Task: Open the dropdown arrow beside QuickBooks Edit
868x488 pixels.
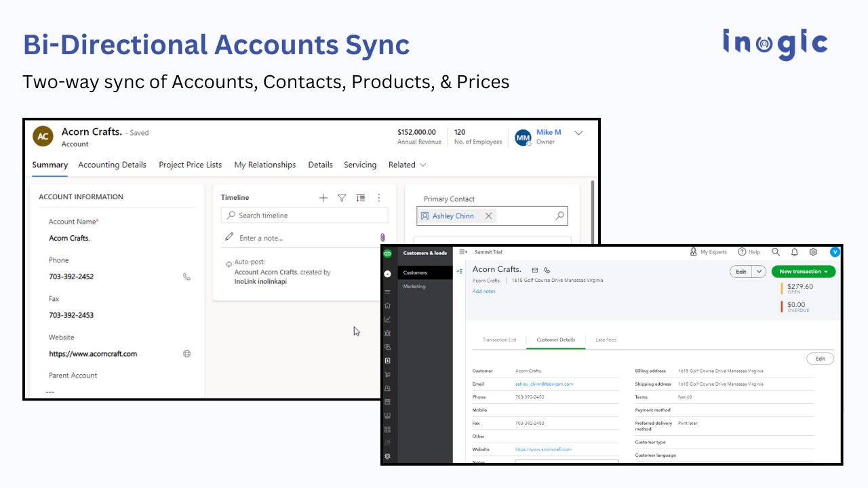Action: pos(759,272)
